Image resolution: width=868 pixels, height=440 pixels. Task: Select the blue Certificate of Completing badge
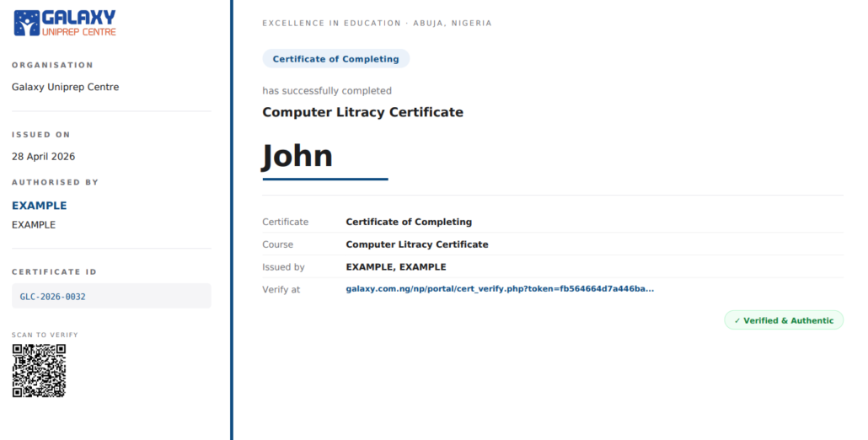[335, 59]
